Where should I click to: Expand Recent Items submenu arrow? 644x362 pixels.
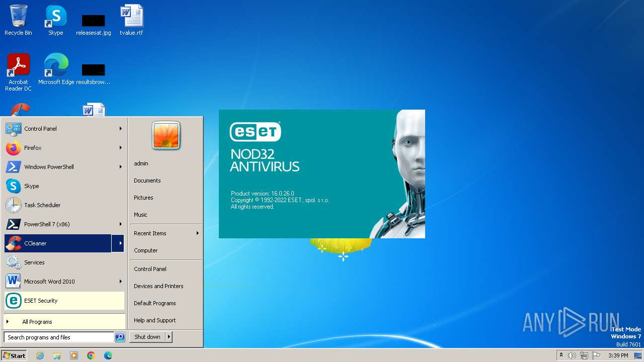(x=198, y=233)
